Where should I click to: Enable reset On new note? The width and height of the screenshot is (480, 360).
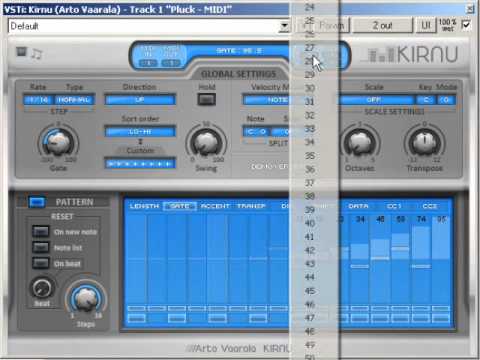click(41, 231)
